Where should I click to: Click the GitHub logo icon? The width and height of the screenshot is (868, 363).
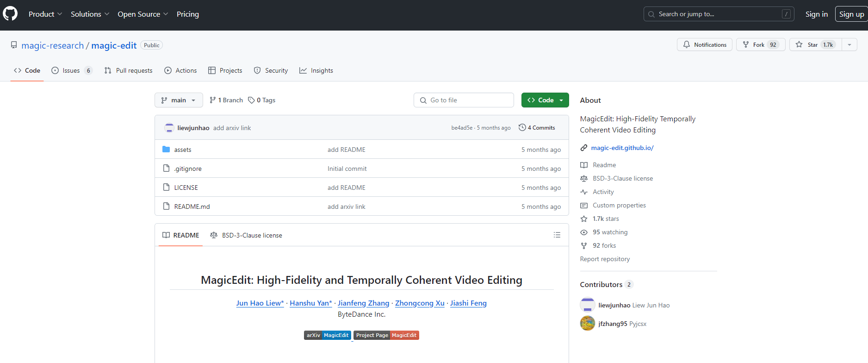pyautogui.click(x=10, y=14)
